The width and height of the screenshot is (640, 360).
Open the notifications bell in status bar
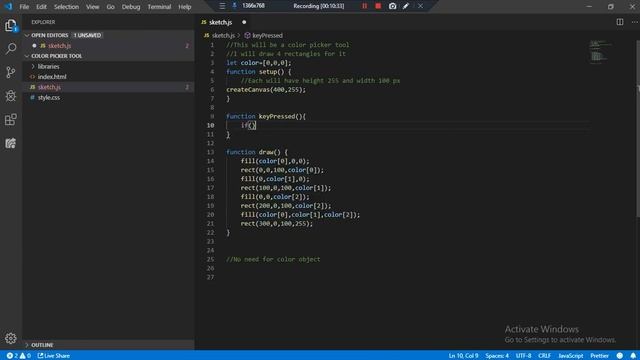tap(633, 356)
